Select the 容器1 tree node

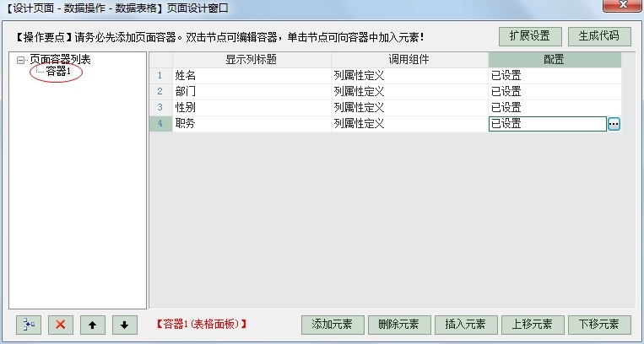click(58, 72)
